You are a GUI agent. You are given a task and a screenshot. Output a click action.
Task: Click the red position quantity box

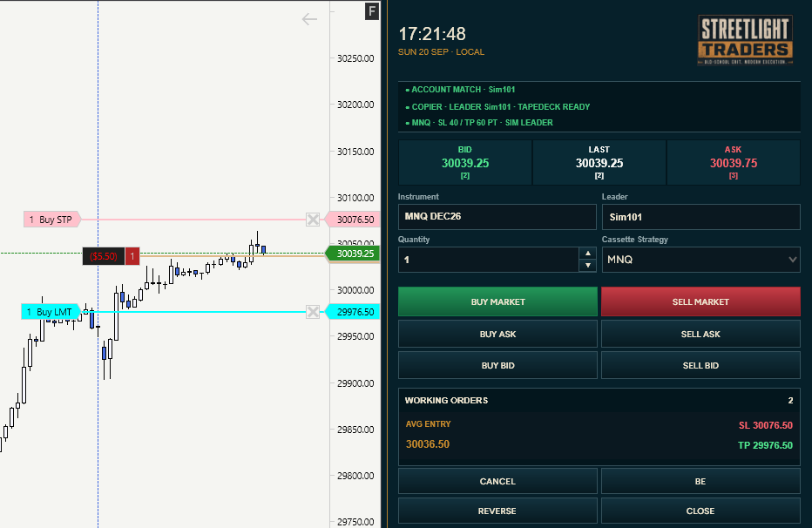pos(132,256)
